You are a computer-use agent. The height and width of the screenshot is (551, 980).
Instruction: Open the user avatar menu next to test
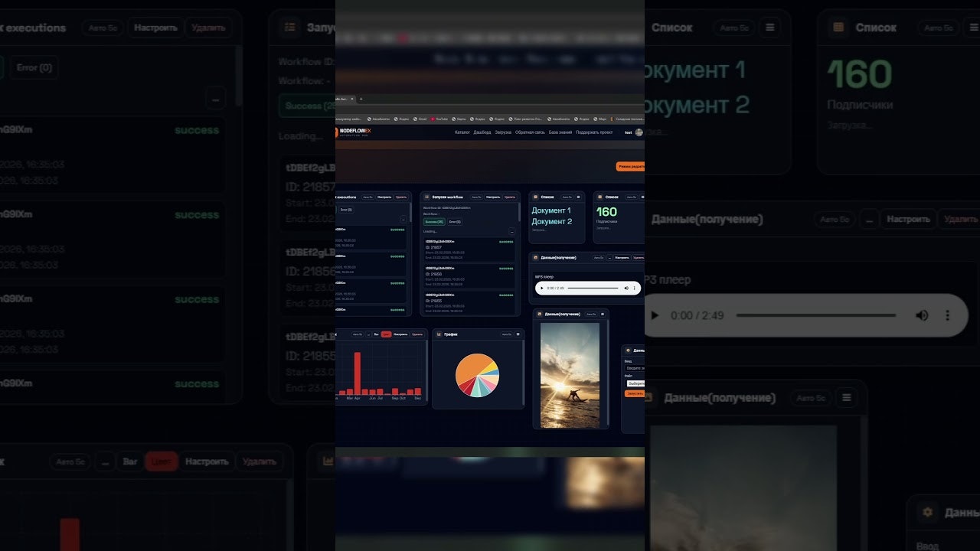point(638,132)
